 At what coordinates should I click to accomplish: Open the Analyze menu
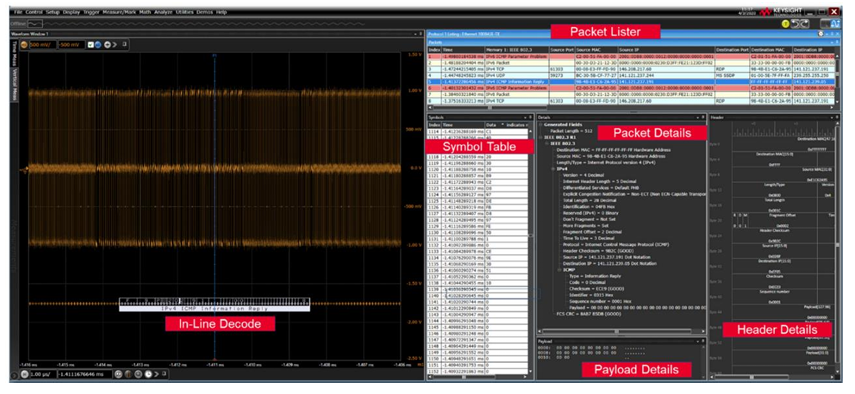click(164, 11)
